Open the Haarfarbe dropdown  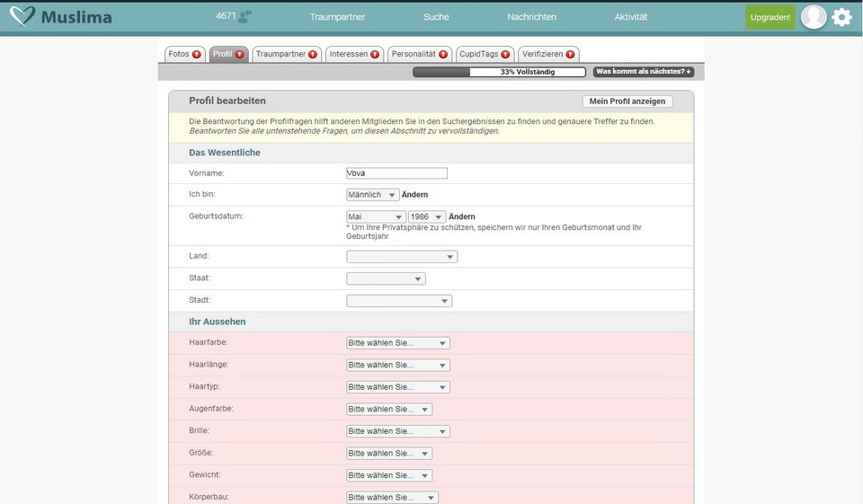point(398,343)
